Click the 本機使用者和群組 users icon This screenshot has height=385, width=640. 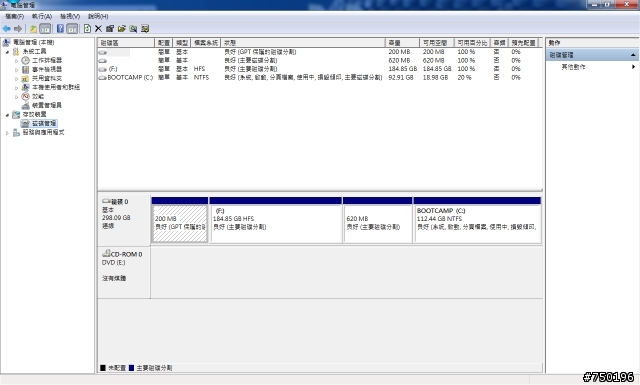[x=25, y=87]
